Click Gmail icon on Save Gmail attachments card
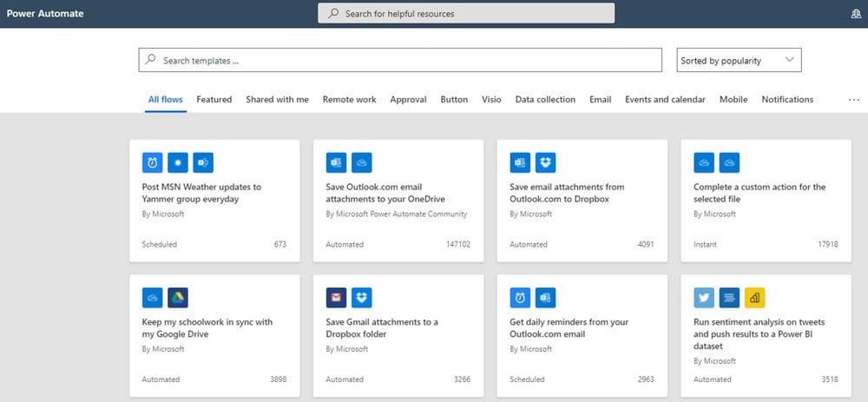The width and height of the screenshot is (868, 402). point(336,298)
